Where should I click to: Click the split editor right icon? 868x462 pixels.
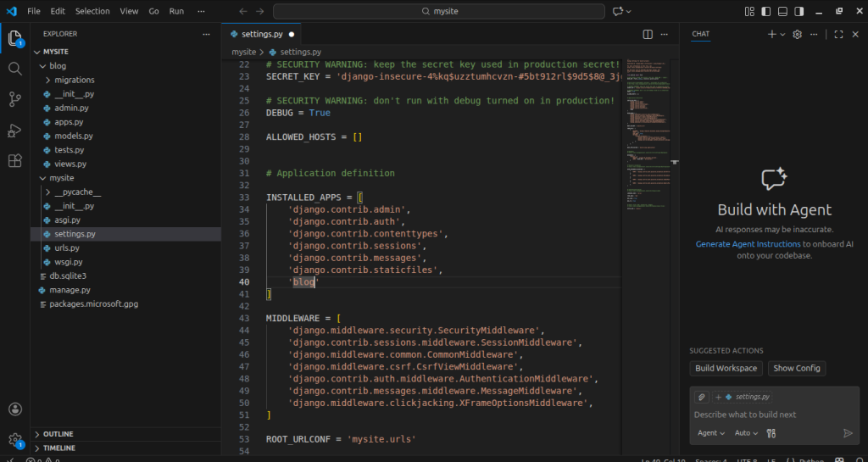[648, 34]
